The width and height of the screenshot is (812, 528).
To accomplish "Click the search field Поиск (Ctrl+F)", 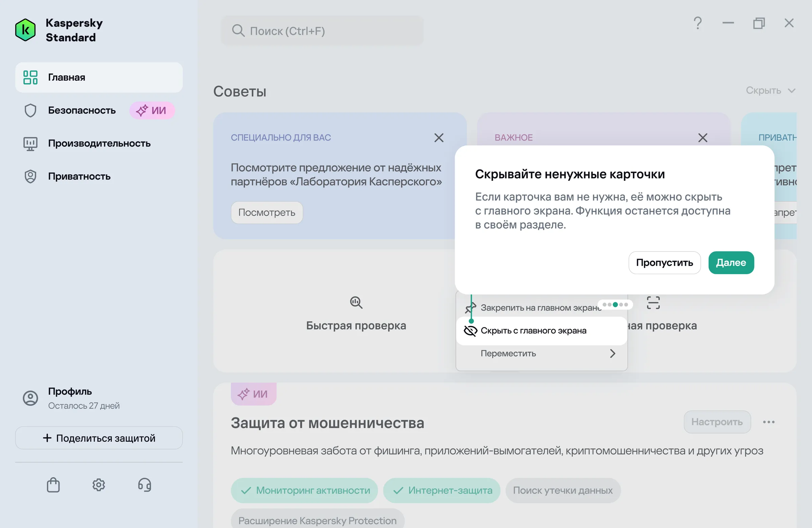I will pos(322,31).
